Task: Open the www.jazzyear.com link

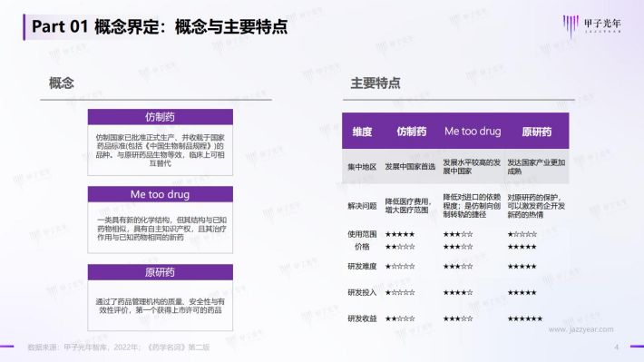Action: click(x=581, y=329)
